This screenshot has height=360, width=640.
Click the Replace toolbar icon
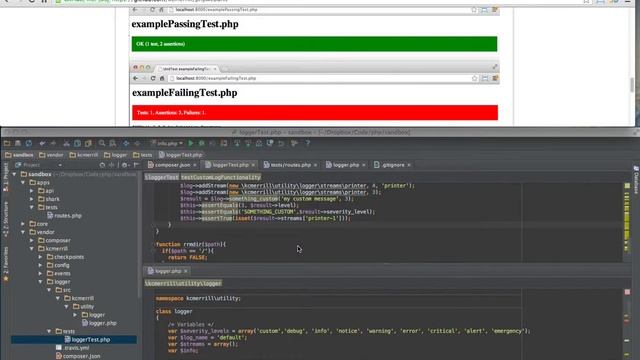[x=113, y=143]
